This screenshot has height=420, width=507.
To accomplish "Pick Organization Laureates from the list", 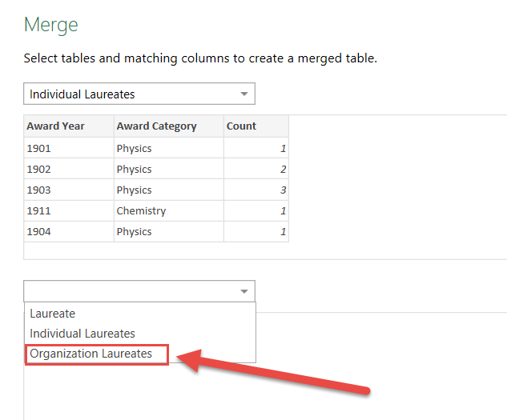I will tap(91, 354).
